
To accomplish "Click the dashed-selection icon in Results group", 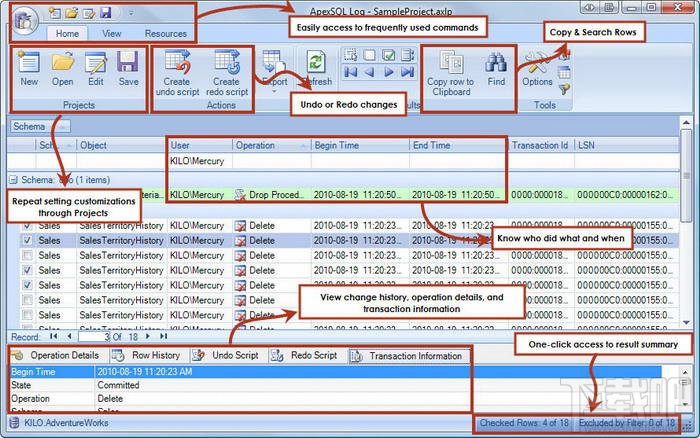I will click(350, 55).
